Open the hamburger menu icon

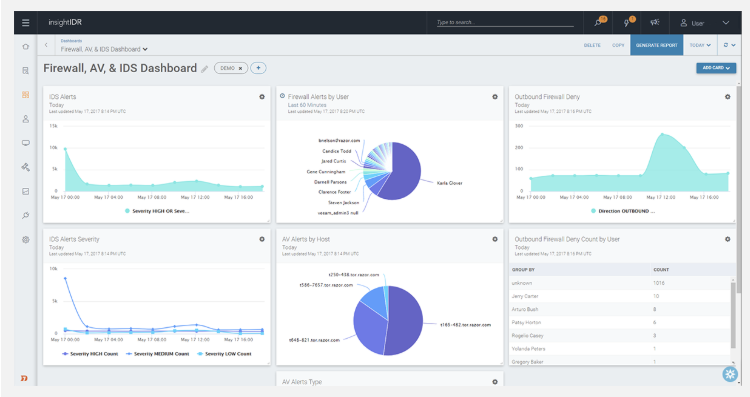(x=26, y=22)
